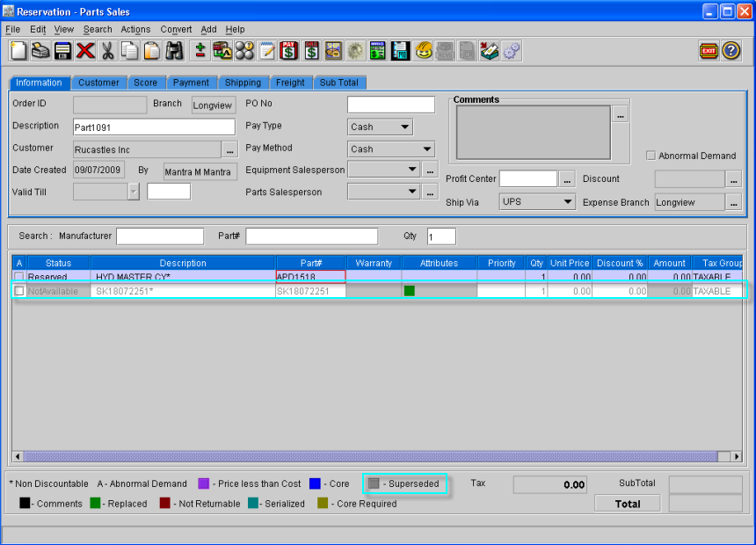Open the Freight tab

coord(290,83)
